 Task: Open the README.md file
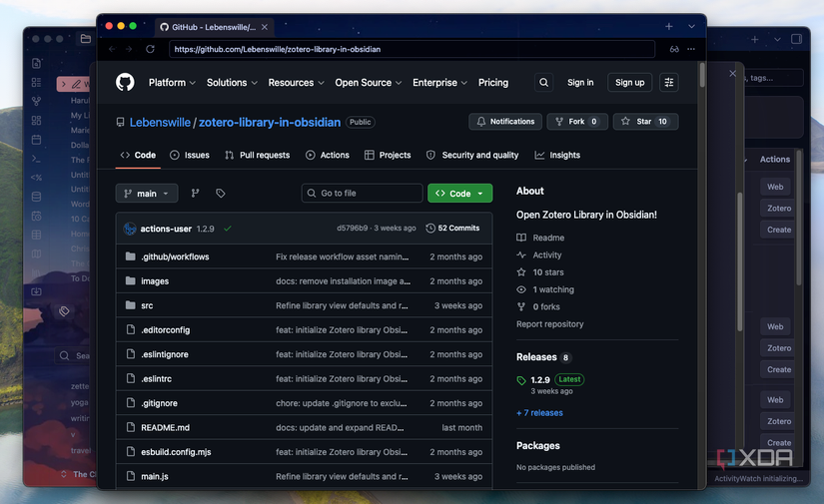[x=165, y=428]
